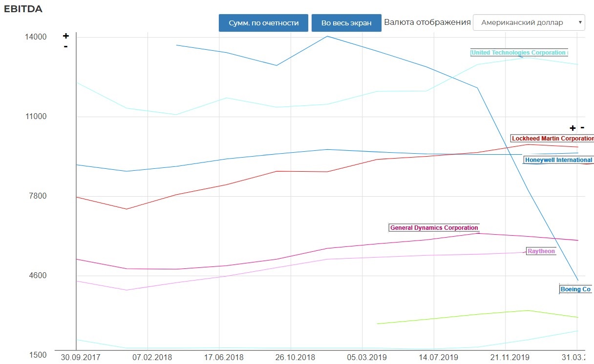Click the 05.03.2019 date label
The height and width of the screenshot is (364, 594).
pos(366,357)
